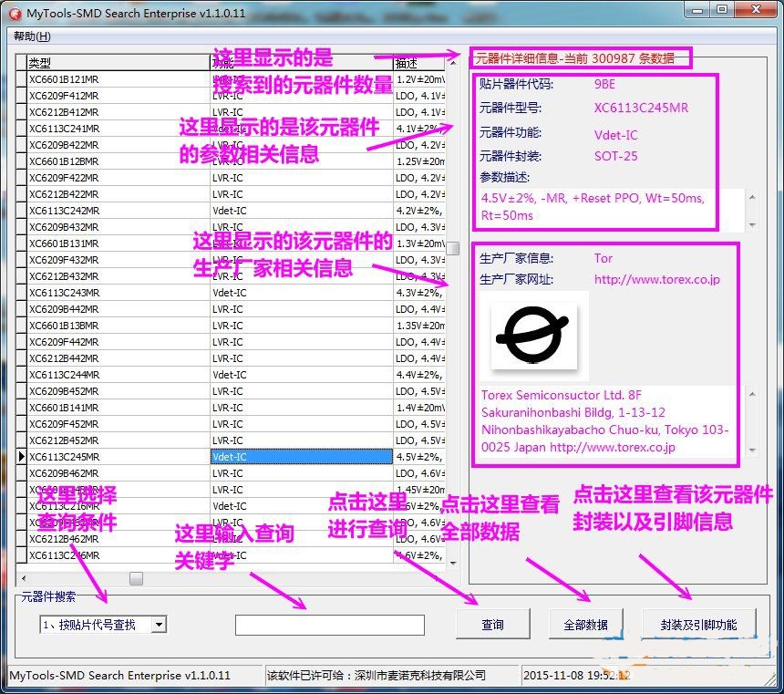Select row XC6209F412MR
This screenshot has width=784, height=694.
230,96
